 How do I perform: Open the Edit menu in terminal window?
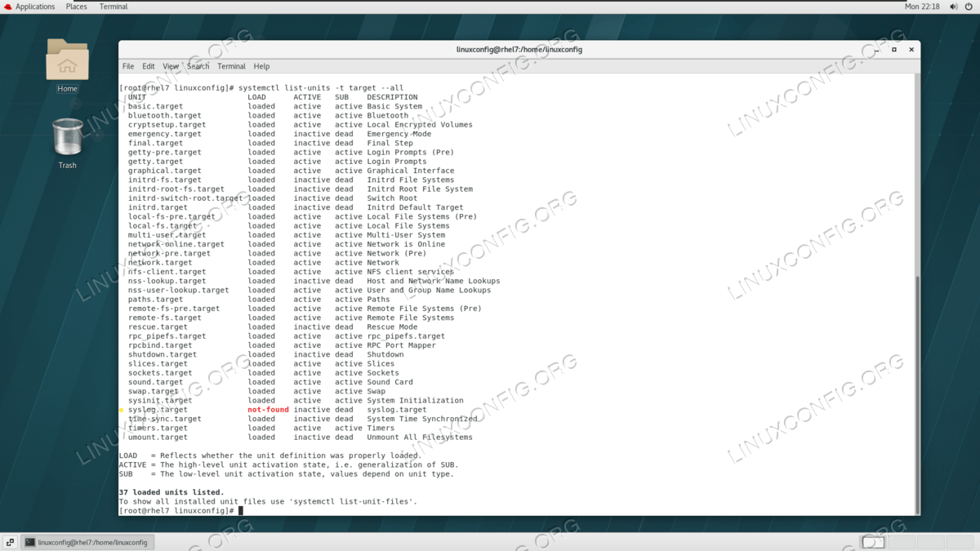tap(149, 66)
